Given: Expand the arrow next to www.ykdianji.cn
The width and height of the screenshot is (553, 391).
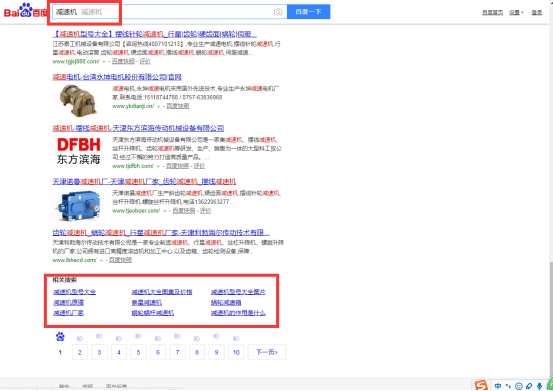Looking at the screenshot, I should coord(159,106).
